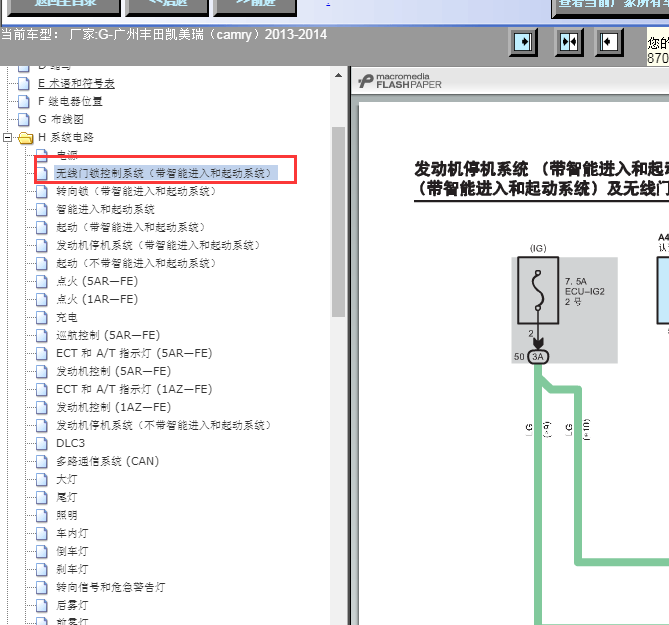Screen dimensions: 669x625
Task: Open 巡航控制 (5AR-FE) entry
Action: coord(108,335)
